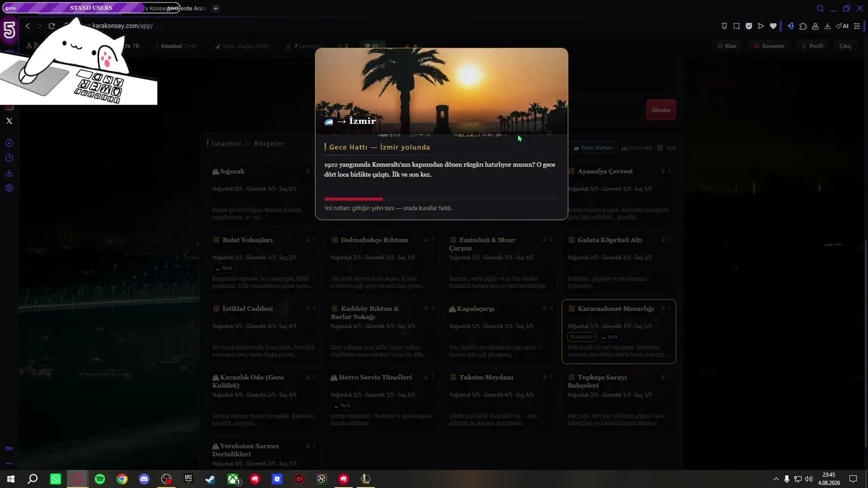Click the red Gönder send button

click(x=661, y=110)
